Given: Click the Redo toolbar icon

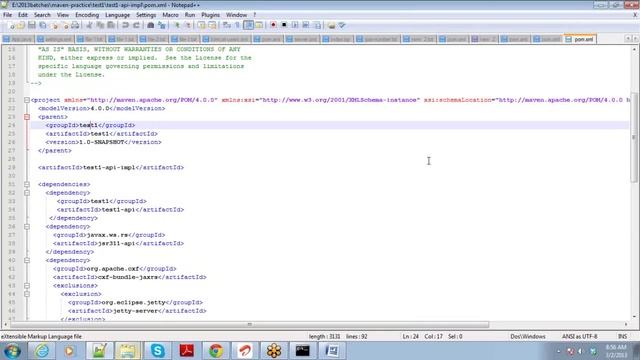Looking at the screenshot, I should click(x=136, y=25).
